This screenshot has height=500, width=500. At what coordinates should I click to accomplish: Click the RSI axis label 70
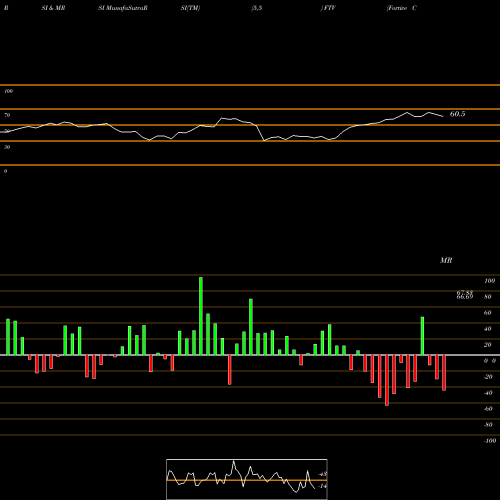pos(7,115)
